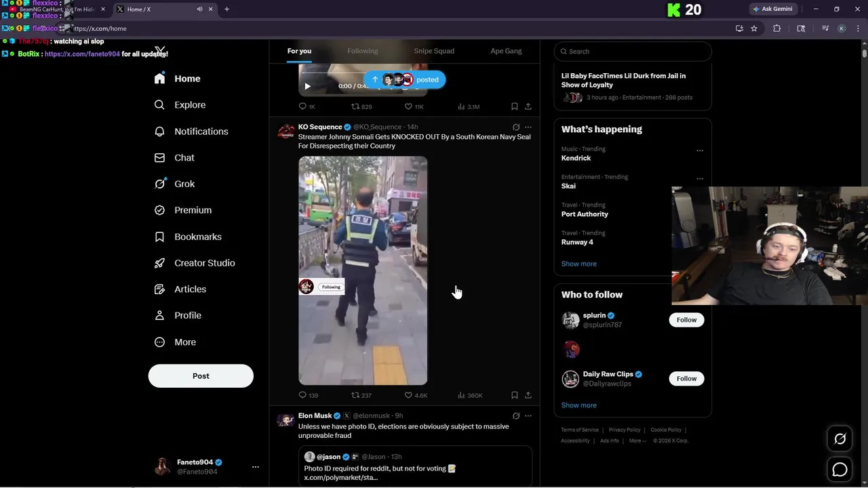Viewport: 868px width, 488px height.
Task: Open Notifications in the sidebar
Action: click(191, 131)
